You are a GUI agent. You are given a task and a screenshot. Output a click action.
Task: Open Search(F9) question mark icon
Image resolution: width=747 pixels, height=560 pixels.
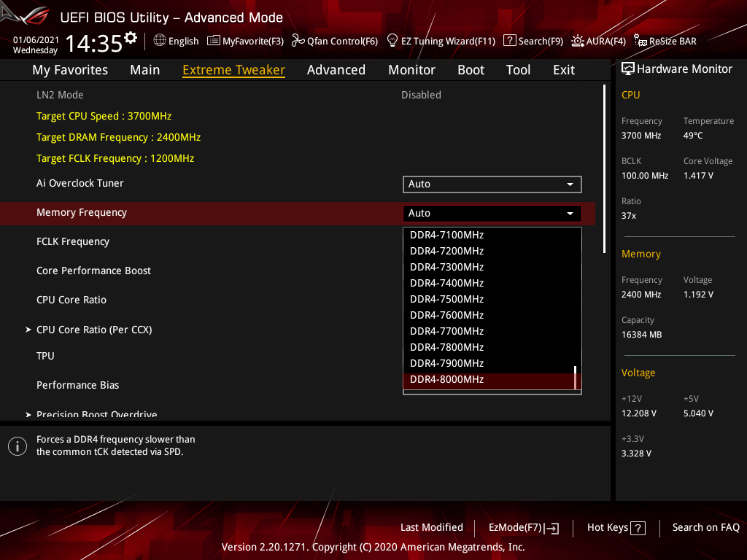(509, 41)
